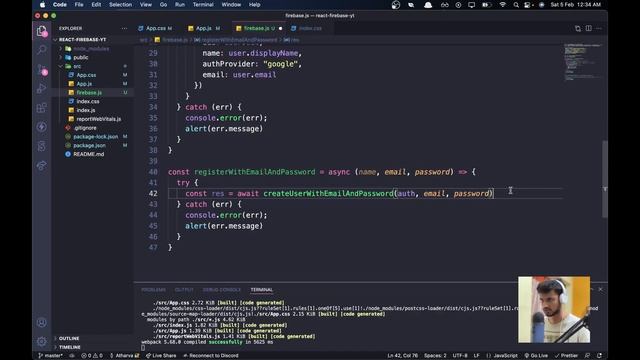This screenshot has width=640, height=360.
Task: Click Go Live in status bar
Action: click(536, 356)
